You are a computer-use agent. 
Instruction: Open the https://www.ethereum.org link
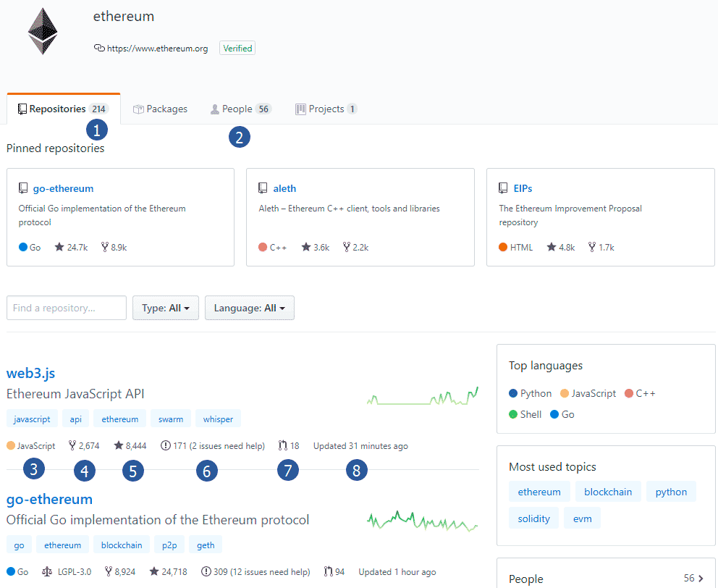[157, 48]
